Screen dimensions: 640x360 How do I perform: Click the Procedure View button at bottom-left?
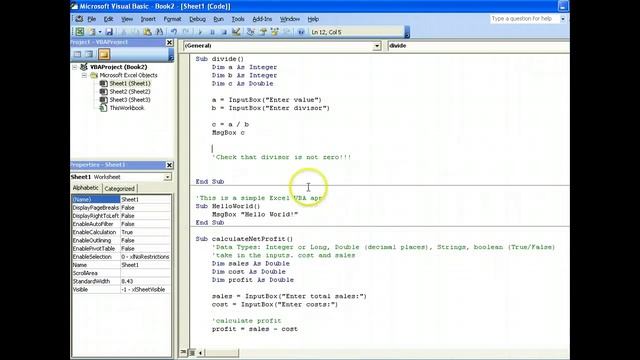183,352
